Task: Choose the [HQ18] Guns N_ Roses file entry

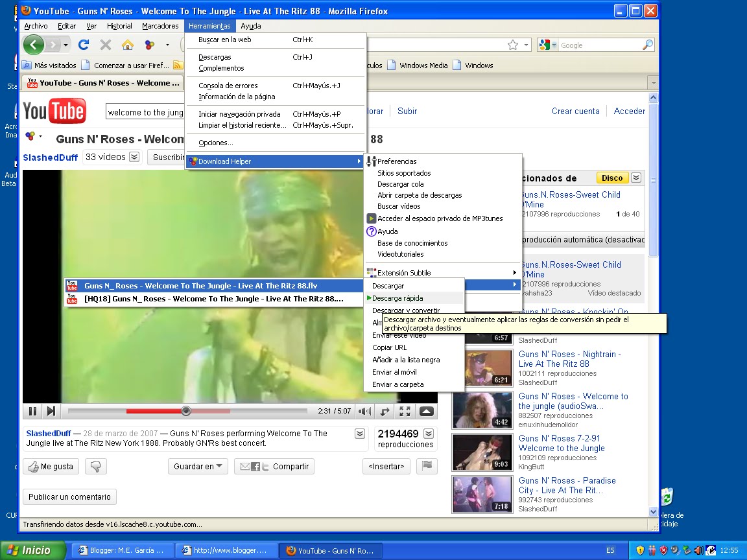Action: [x=213, y=299]
